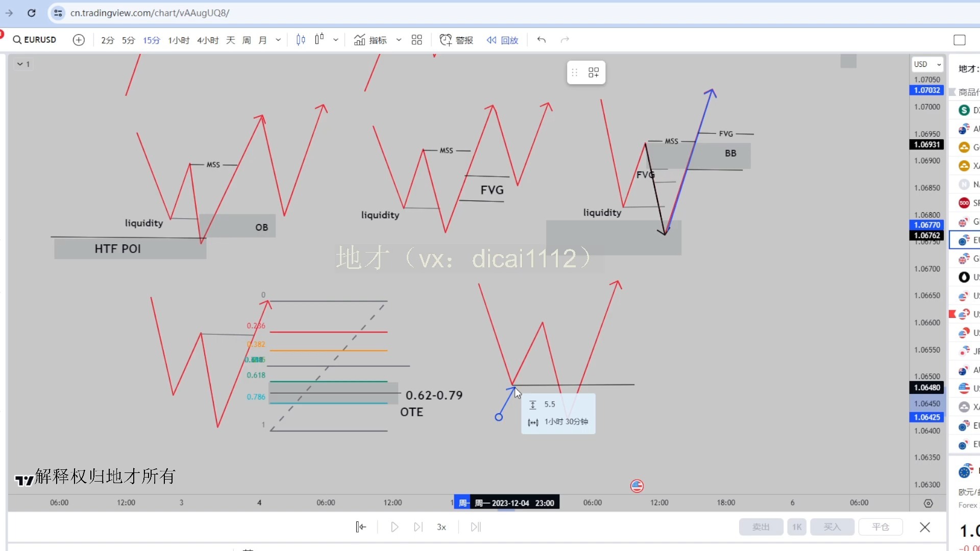Expand the timeframe dropdown arrow

278,40
